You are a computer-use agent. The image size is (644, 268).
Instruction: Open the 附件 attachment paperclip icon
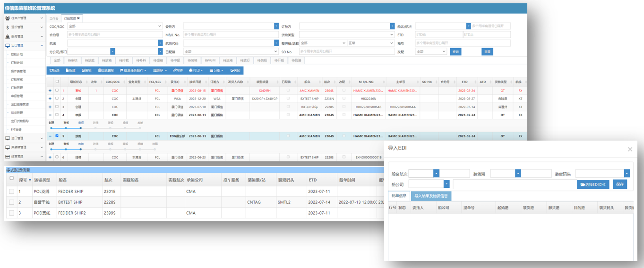175,70
